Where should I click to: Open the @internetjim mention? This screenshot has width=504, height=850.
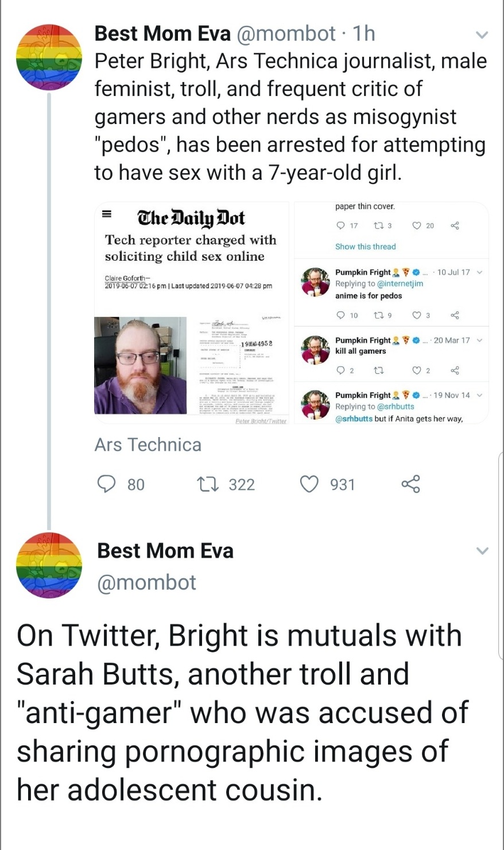400,284
